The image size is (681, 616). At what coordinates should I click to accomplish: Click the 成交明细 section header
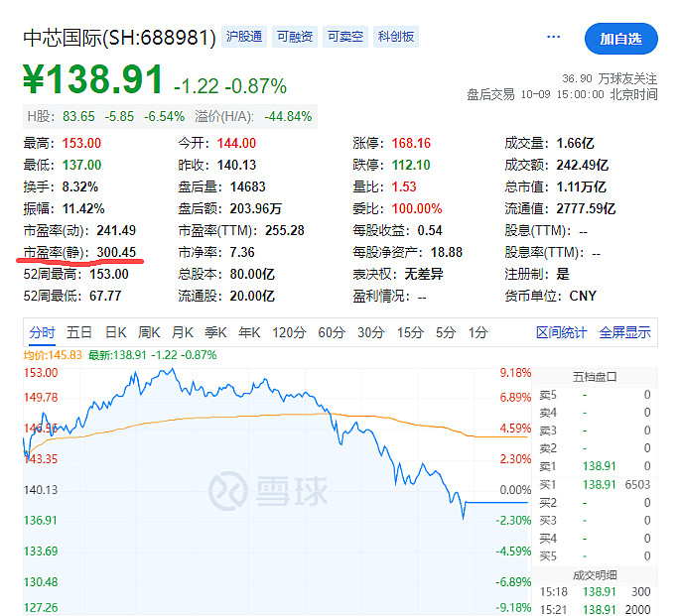[595, 575]
